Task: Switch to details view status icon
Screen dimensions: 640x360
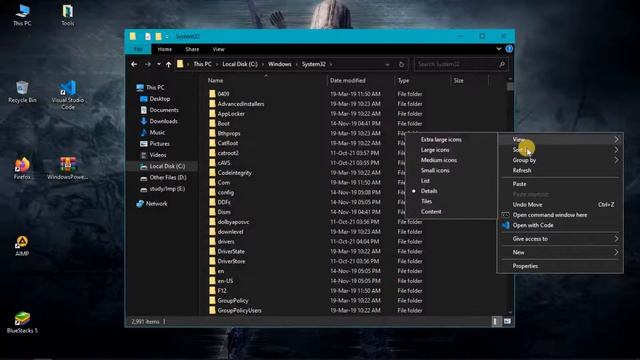Action: click(x=495, y=321)
